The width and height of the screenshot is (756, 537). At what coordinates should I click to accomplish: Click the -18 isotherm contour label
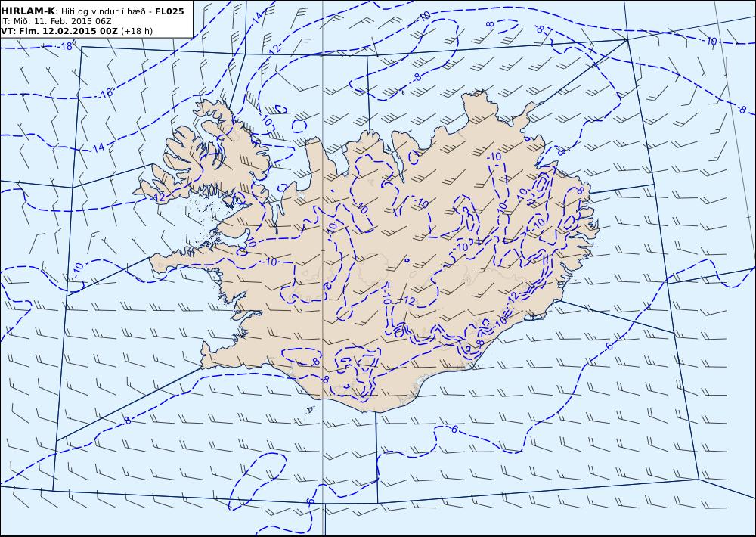pyautogui.click(x=66, y=46)
